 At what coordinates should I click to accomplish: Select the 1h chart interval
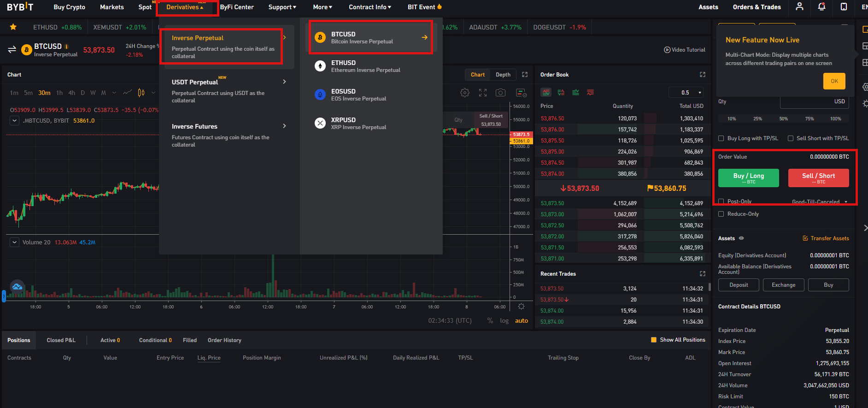coord(59,93)
